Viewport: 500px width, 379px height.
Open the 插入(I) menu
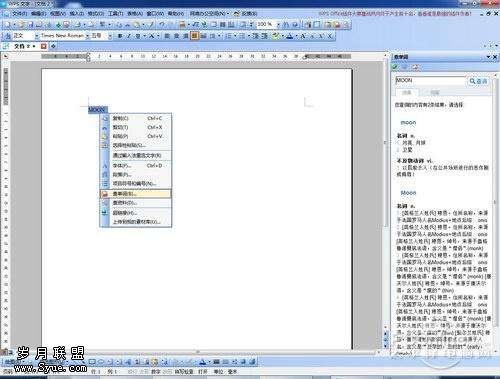pyautogui.click(x=76, y=14)
